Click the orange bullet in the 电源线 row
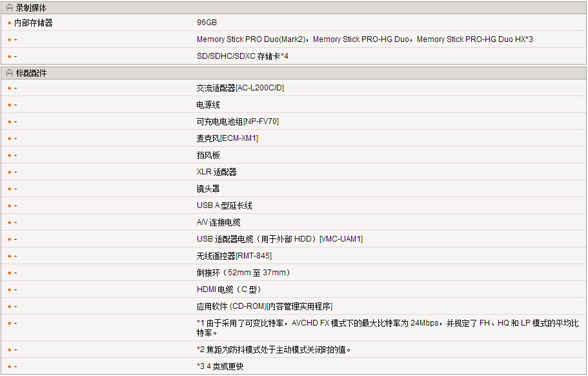The height and width of the screenshot is (376, 588). (9, 105)
